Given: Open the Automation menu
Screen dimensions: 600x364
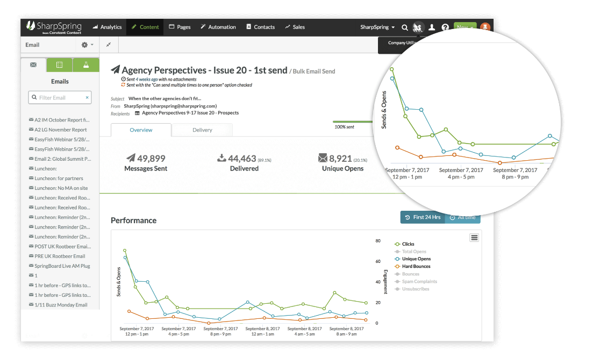Looking at the screenshot, I should tap(218, 27).
